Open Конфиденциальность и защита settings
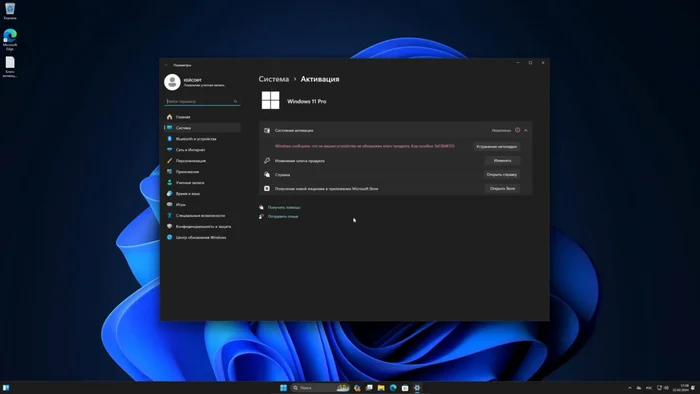Image resolution: width=700 pixels, height=394 pixels. point(202,227)
